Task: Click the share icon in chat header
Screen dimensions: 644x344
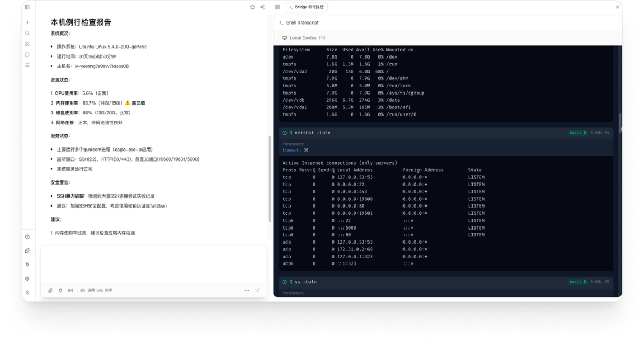Action: point(262,7)
